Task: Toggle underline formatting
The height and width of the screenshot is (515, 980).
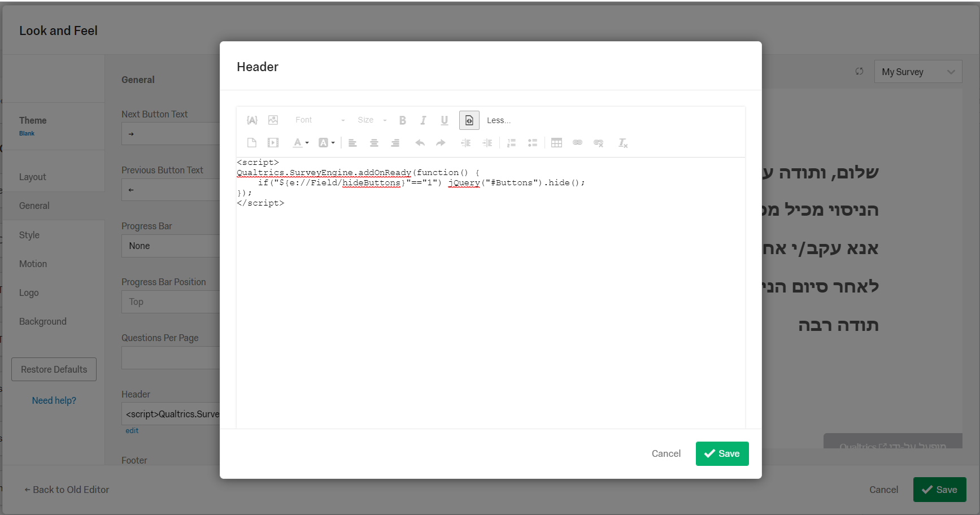Action: 445,120
